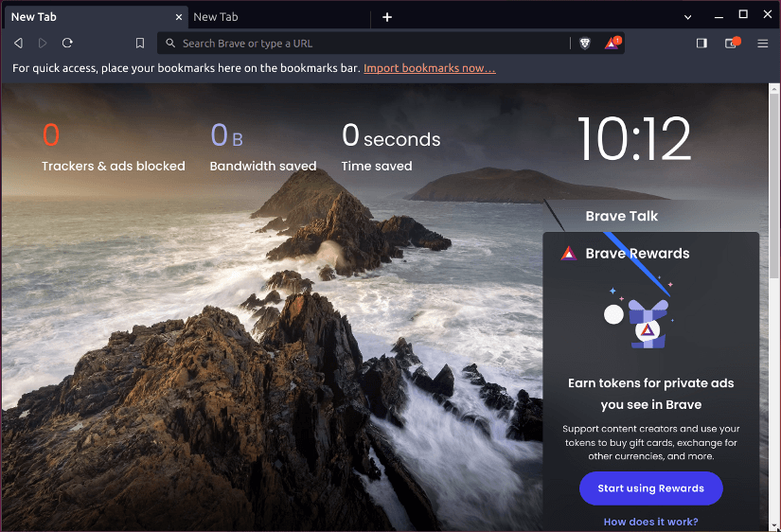Open the Brave Wallet icon

[732, 43]
